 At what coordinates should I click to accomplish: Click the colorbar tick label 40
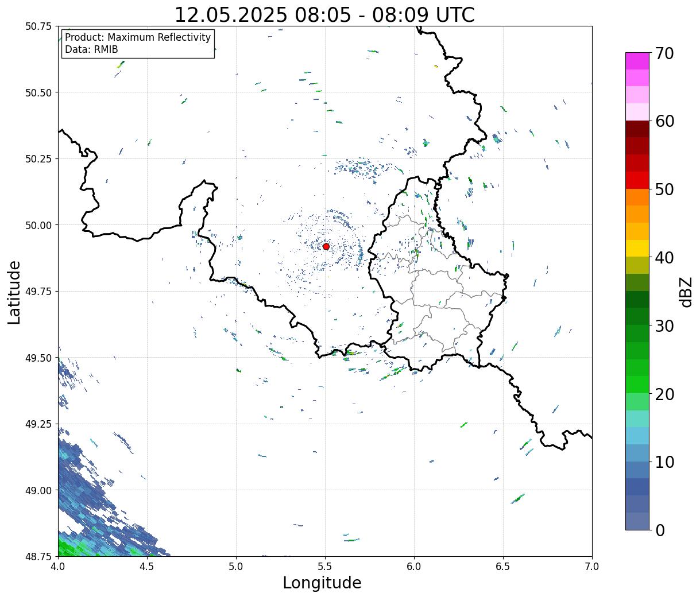(x=664, y=258)
